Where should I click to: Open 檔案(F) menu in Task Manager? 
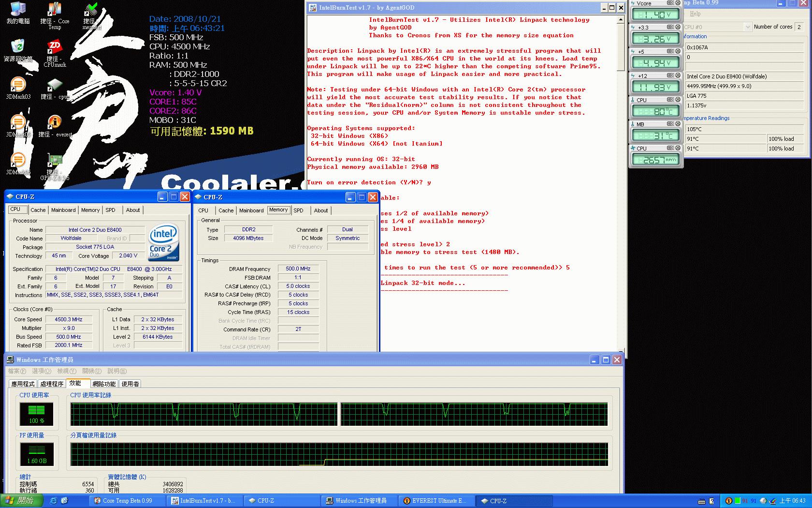(x=17, y=371)
